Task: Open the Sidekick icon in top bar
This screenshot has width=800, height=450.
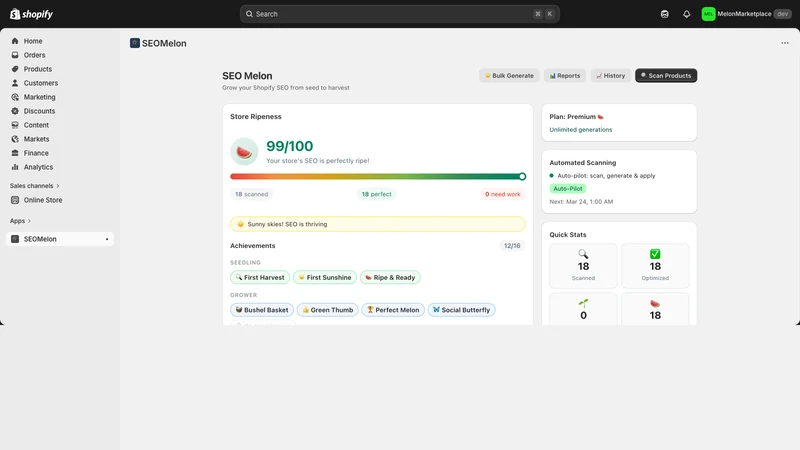Action: pyautogui.click(x=664, y=14)
